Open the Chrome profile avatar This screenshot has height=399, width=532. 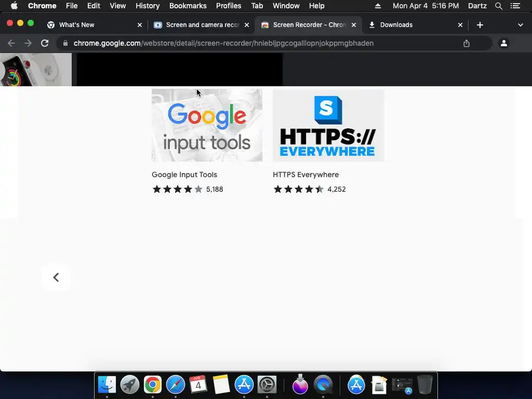504,43
